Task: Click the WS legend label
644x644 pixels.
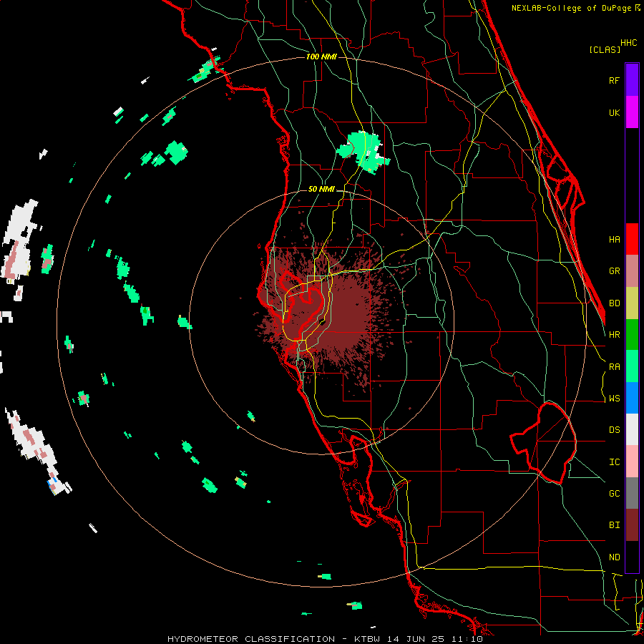Action: pos(614,399)
